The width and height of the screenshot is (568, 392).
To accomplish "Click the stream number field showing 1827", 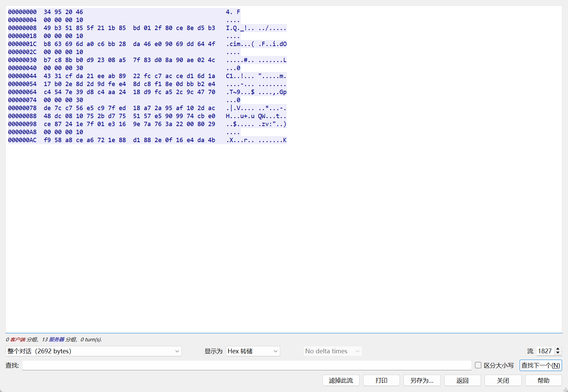I will coord(545,351).
